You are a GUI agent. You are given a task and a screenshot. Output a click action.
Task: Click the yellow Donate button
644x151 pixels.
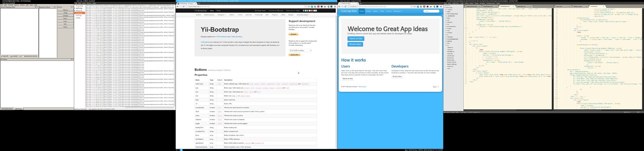pyautogui.click(x=293, y=34)
